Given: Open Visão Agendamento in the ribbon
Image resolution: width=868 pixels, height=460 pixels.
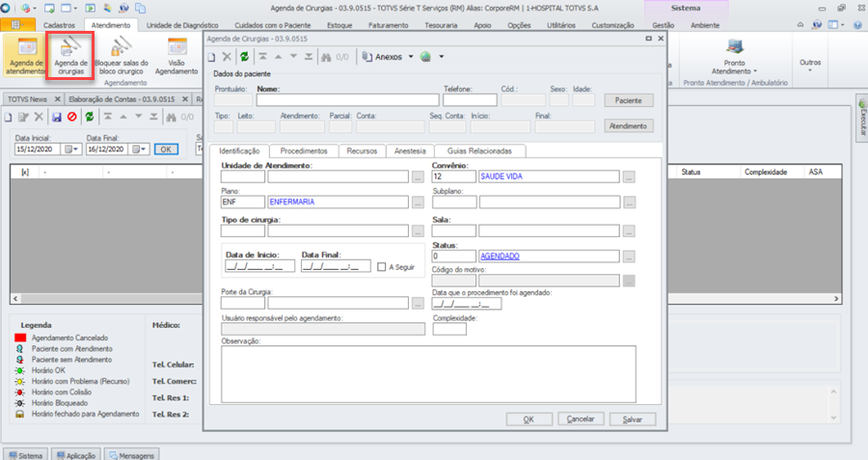Looking at the screenshot, I should (x=176, y=55).
